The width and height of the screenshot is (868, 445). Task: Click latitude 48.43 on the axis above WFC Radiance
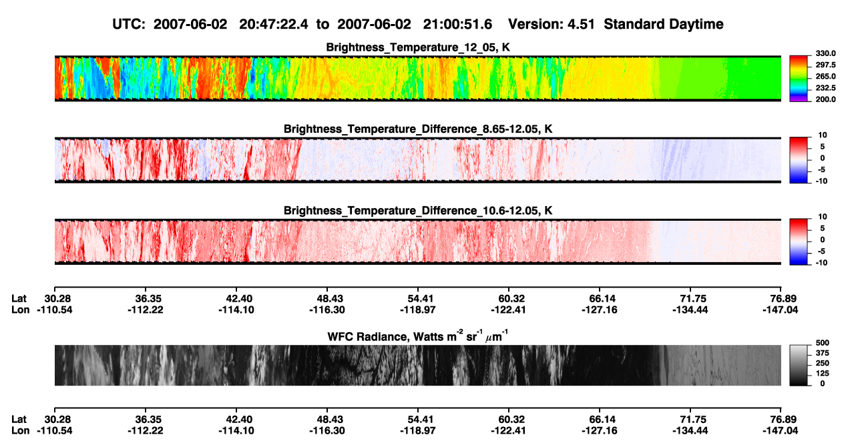pos(327,299)
